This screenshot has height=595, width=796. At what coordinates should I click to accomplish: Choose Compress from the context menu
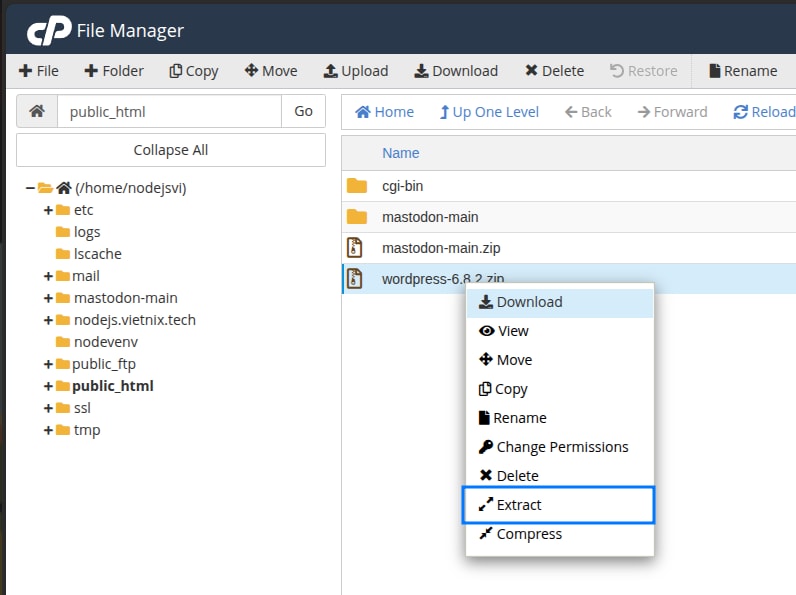(x=559, y=534)
